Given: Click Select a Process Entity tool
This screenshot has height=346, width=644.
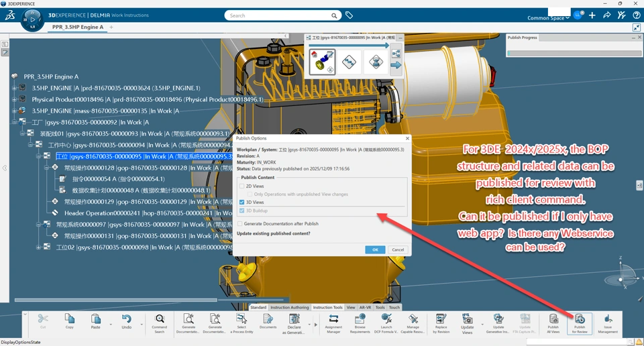Looking at the screenshot, I should 241,323.
